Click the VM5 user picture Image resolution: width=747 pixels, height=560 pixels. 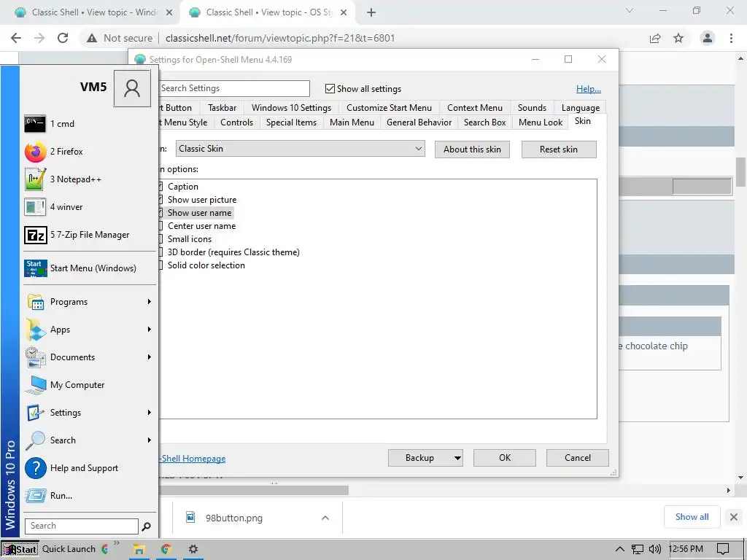pos(132,88)
